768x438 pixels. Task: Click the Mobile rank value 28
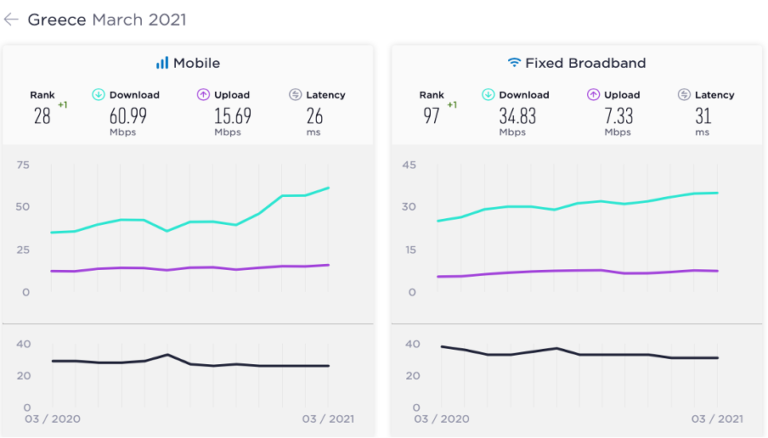[42, 116]
